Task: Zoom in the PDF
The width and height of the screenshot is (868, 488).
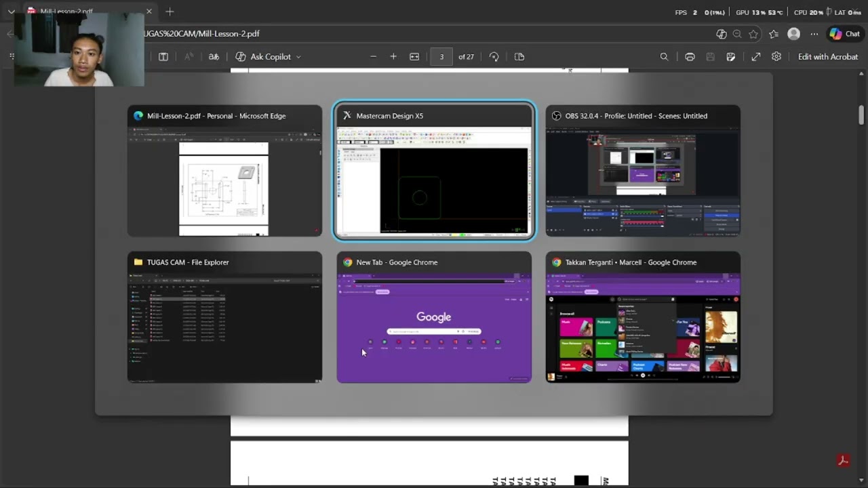Action: pyautogui.click(x=393, y=57)
